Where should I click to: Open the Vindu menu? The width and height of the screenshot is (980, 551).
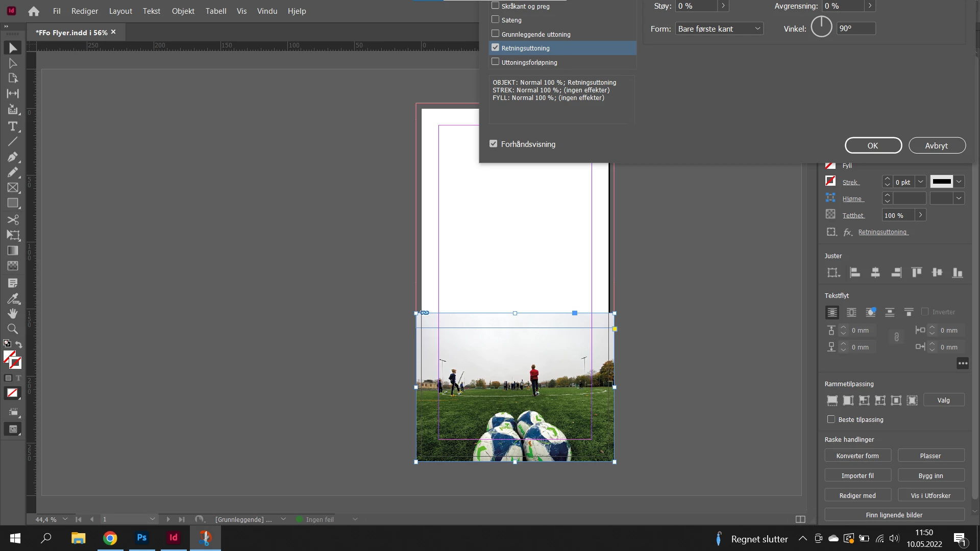[267, 11]
